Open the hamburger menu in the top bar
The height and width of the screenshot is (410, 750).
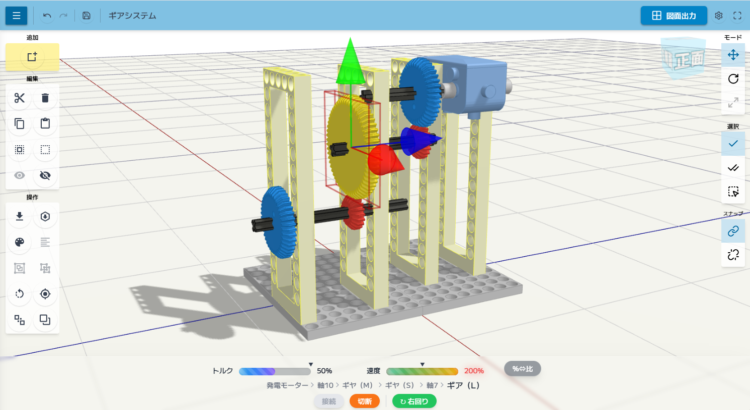16,16
